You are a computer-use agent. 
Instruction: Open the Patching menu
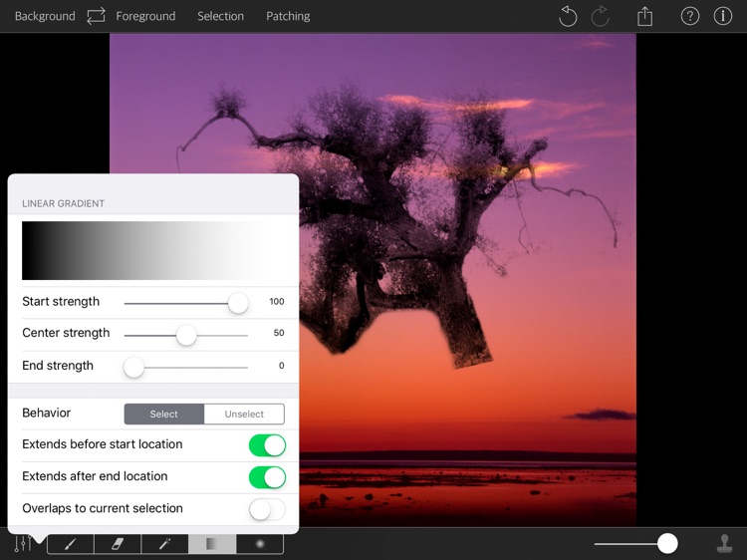click(288, 16)
